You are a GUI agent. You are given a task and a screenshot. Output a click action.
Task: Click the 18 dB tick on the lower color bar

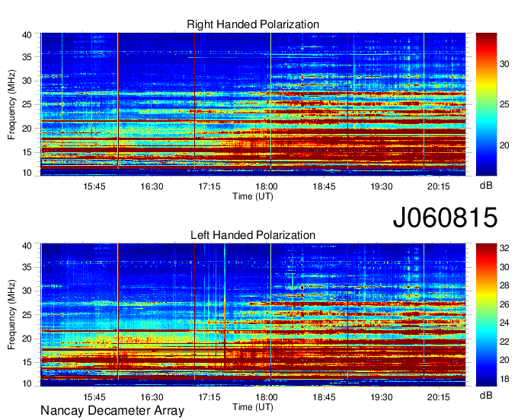tap(504, 379)
